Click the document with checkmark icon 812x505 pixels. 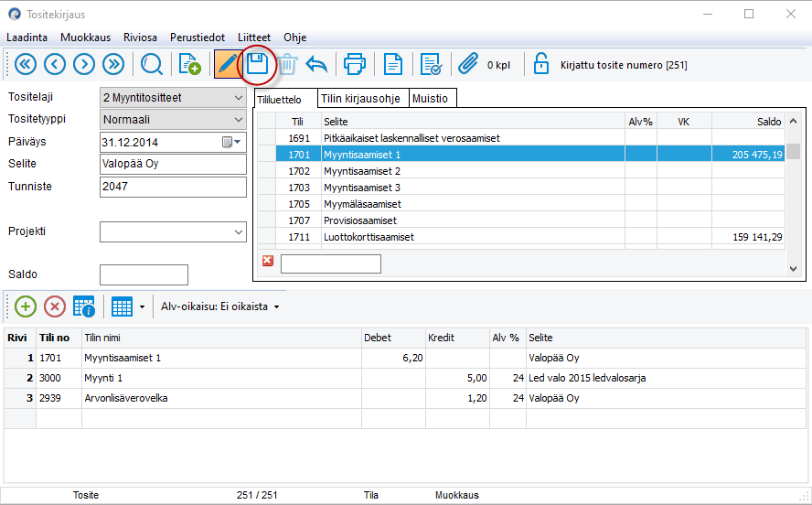(431, 65)
